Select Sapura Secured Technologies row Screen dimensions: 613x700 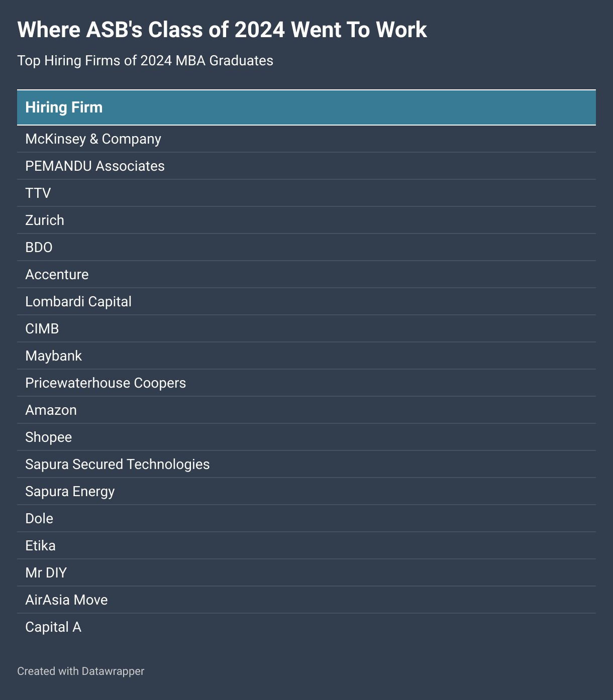tap(117, 464)
